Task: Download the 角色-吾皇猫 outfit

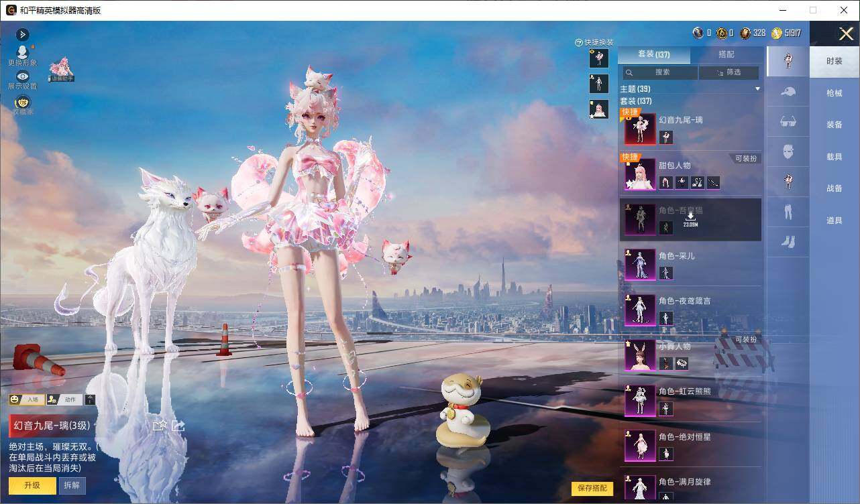Action: 690,220
